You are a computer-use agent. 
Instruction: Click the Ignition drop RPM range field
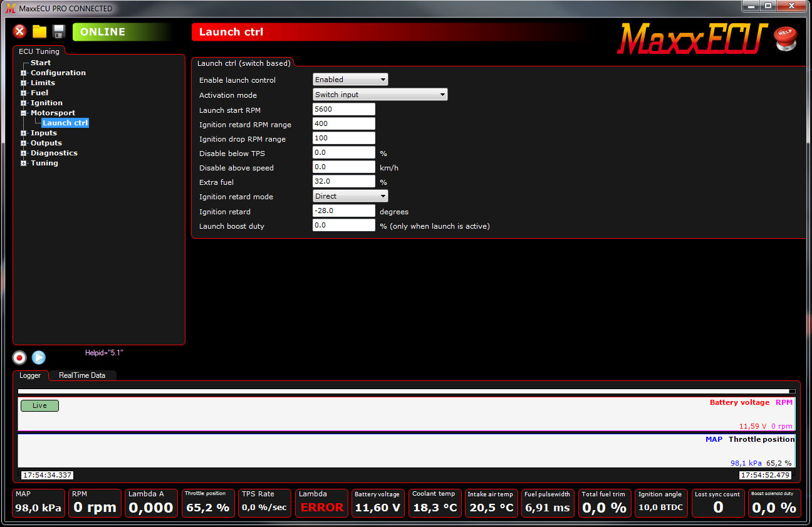click(x=344, y=138)
